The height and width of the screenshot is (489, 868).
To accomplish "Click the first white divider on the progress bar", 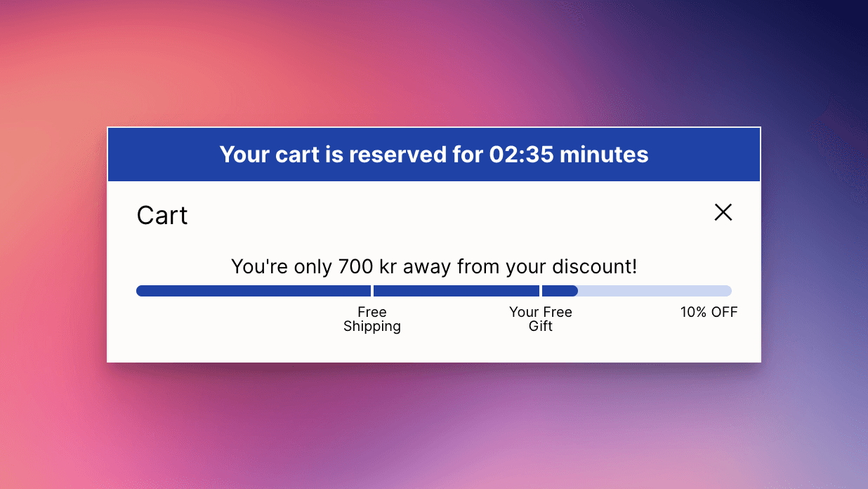I will pyautogui.click(x=372, y=290).
